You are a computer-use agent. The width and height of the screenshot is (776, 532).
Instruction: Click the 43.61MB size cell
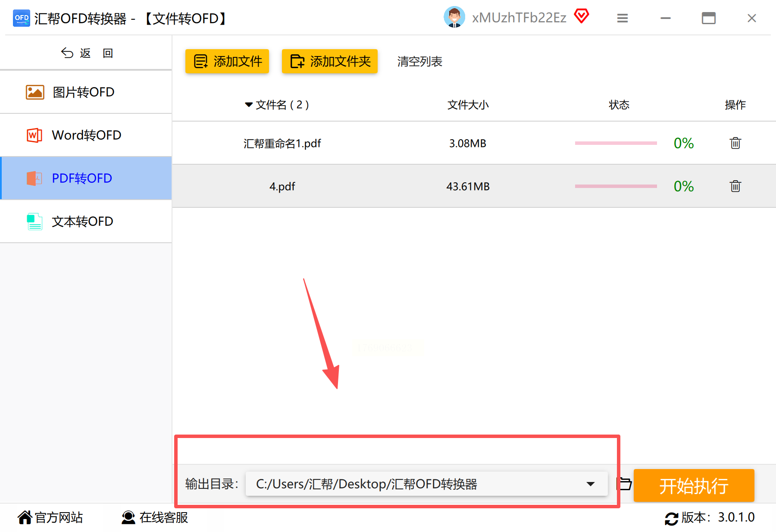(x=468, y=186)
